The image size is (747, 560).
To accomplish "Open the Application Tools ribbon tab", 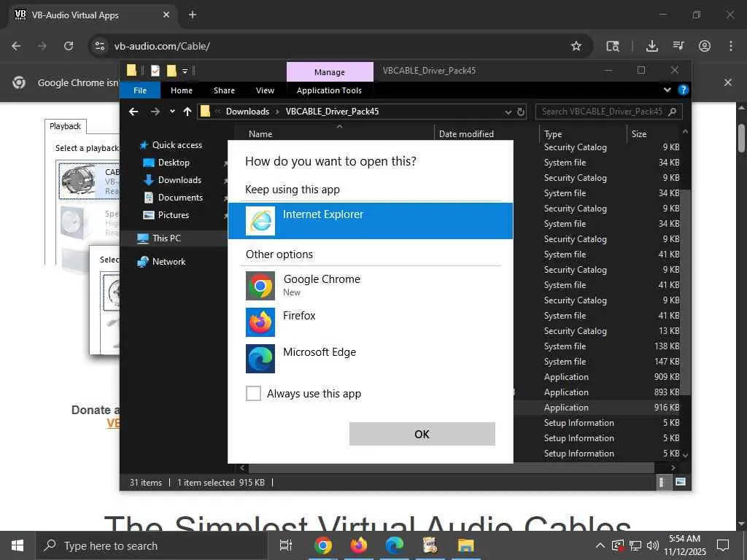I will pyautogui.click(x=329, y=90).
